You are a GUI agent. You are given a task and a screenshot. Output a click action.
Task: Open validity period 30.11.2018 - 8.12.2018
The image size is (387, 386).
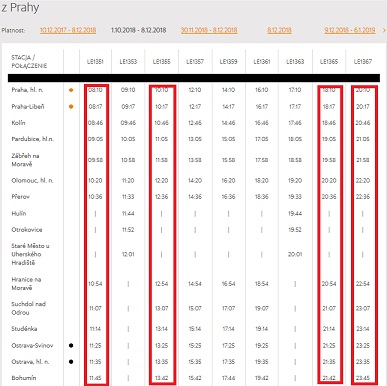pyautogui.click(x=209, y=30)
